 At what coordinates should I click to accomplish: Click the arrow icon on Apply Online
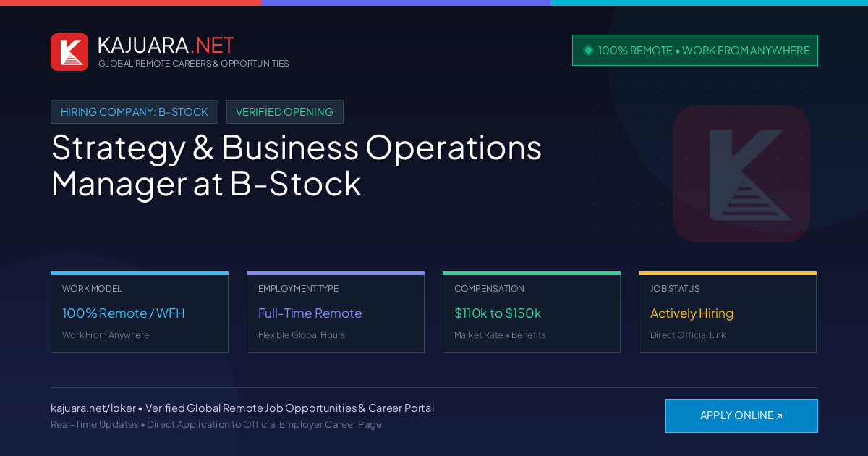[x=779, y=416]
